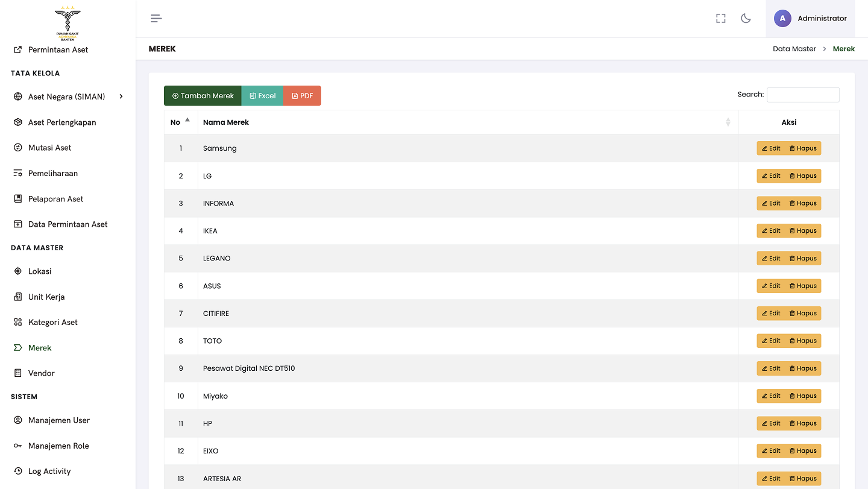This screenshot has width=868, height=489.
Task: Export the table with the Excel button
Action: pos(262,96)
